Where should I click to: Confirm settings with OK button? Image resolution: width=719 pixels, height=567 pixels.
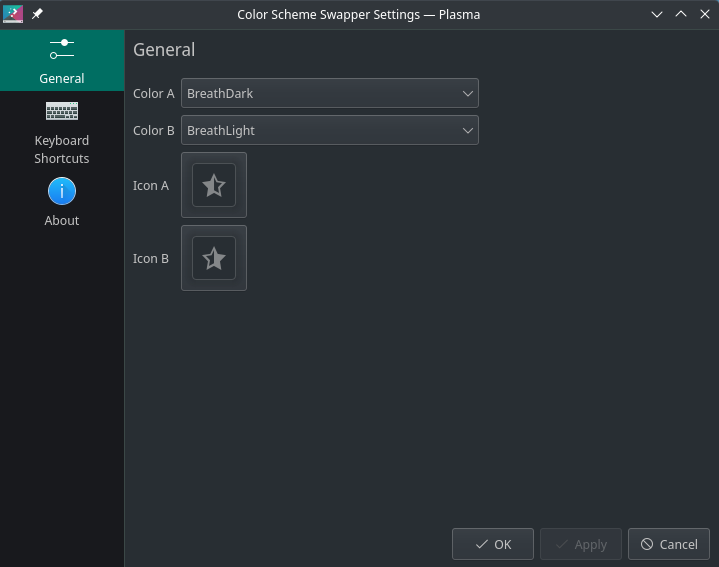(493, 544)
